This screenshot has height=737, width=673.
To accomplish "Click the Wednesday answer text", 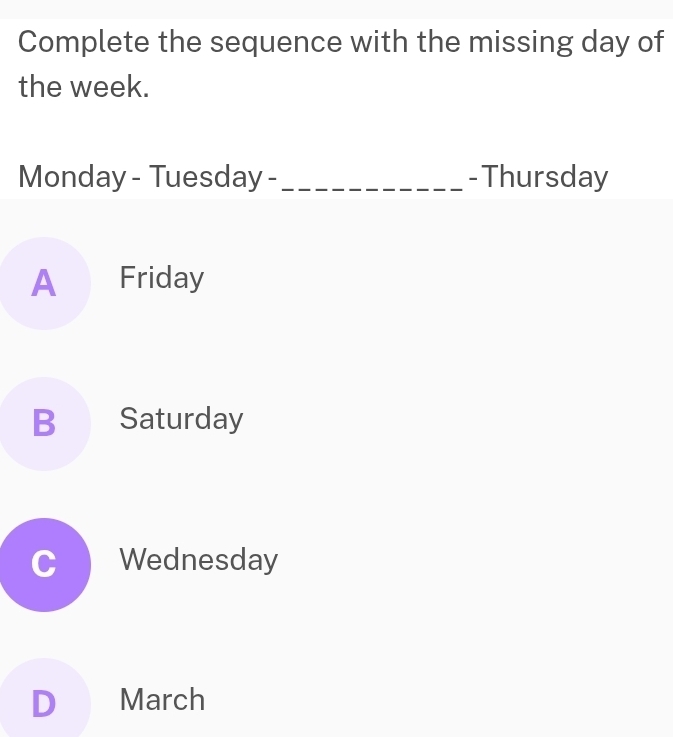I will [x=198, y=560].
